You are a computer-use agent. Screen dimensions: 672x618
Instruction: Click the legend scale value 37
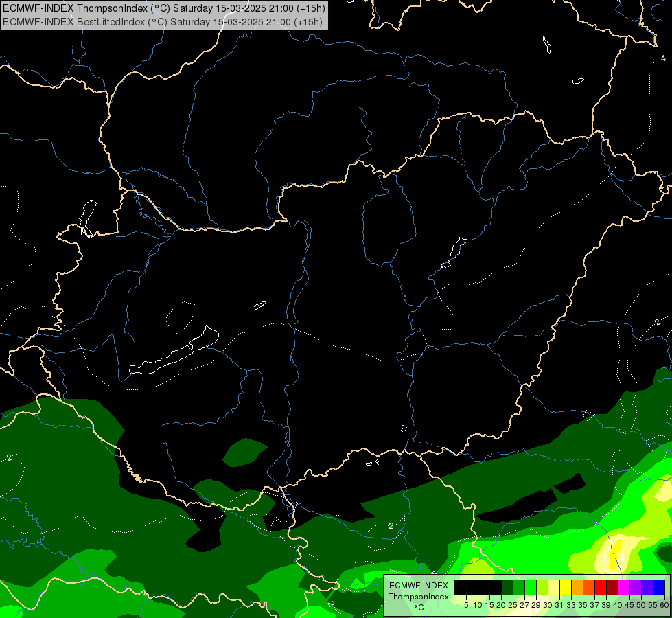tap(594, 605)
